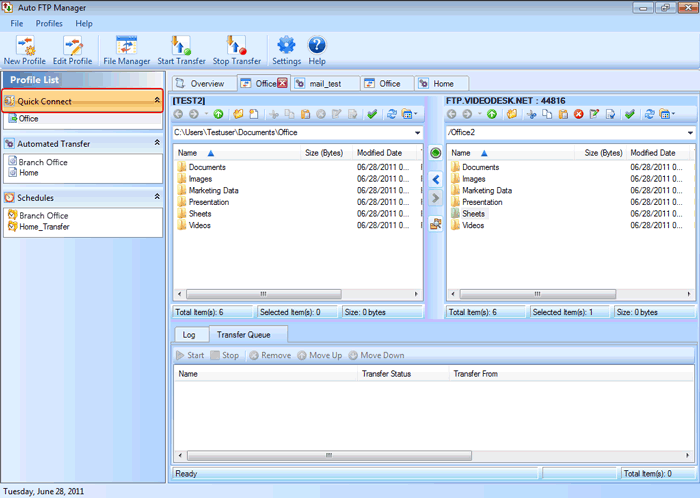This screenshot has width=700, height=498.
Task: Collapse the Schedules panel
Action: (156, 198)
